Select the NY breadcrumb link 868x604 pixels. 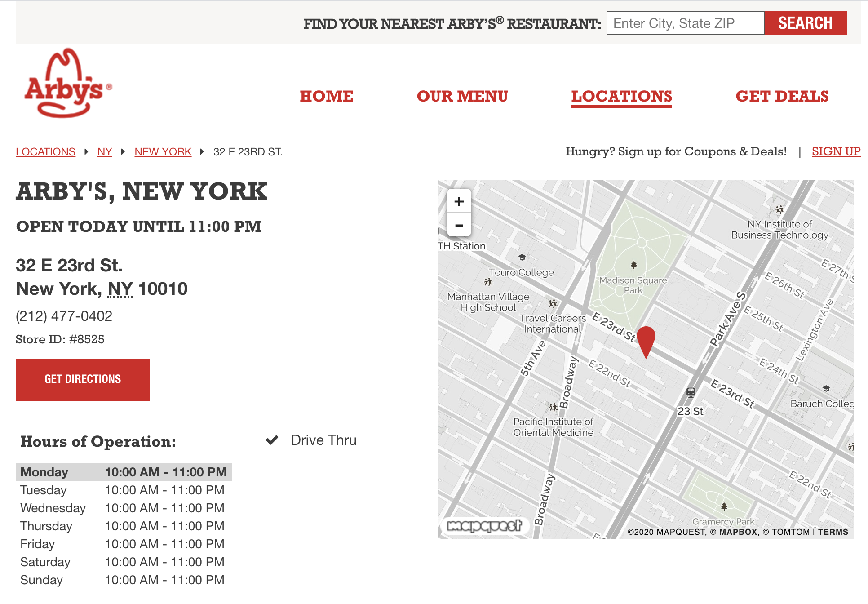[105, 152]
